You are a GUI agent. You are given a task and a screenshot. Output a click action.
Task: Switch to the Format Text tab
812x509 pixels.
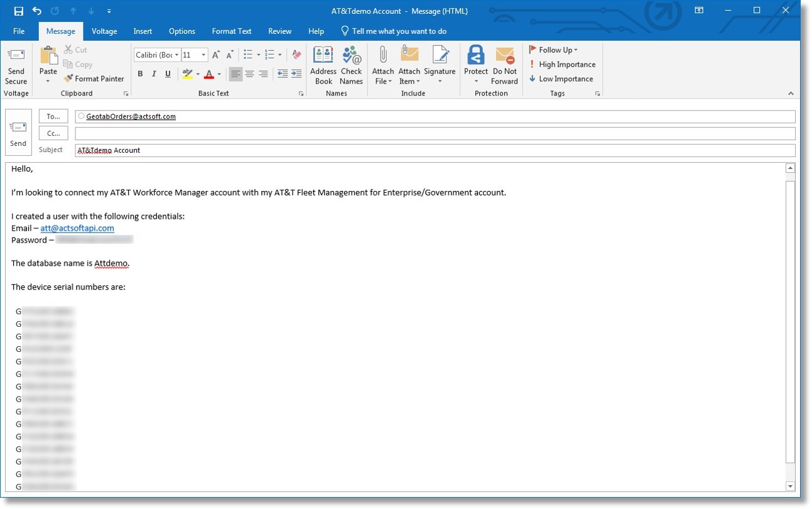232,31
